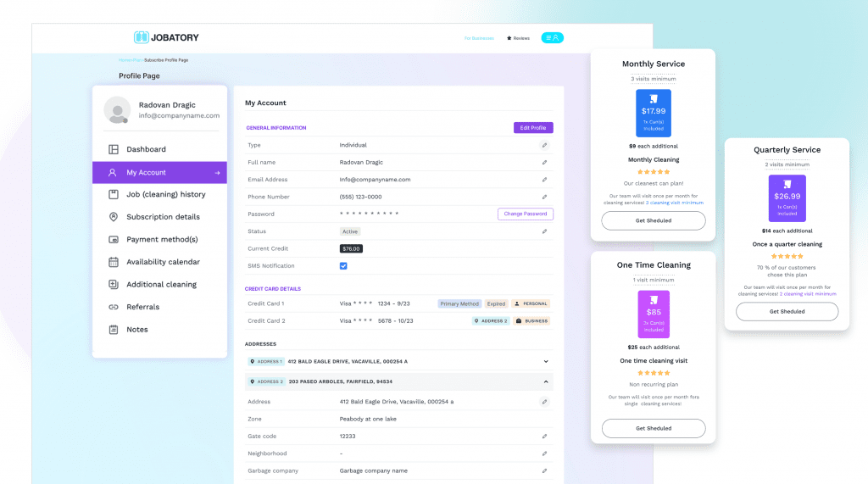Edit the Gate code pencil icon
This screenshot has height=484, width=868.
pyautogui.click(x=544, y=437)
